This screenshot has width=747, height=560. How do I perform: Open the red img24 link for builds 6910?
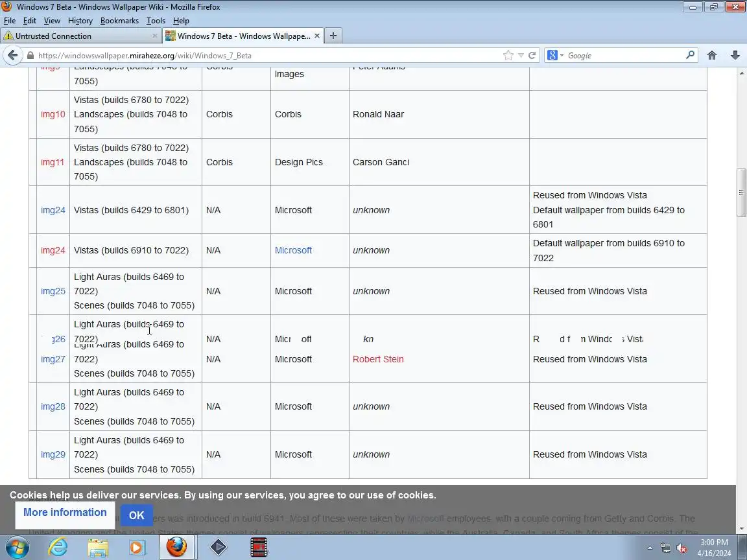(x=53, y=250)
